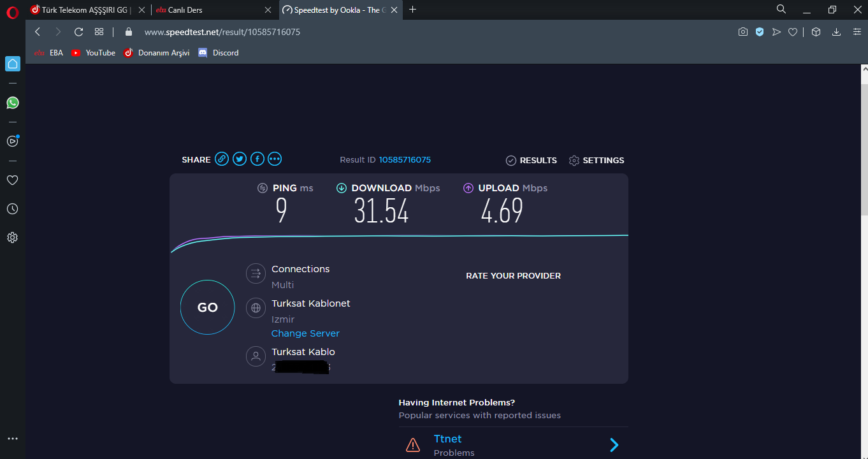Expand the Ttnet problems chevron
Viewport: 868px width, 459px height.
click(x=614, y=445)
